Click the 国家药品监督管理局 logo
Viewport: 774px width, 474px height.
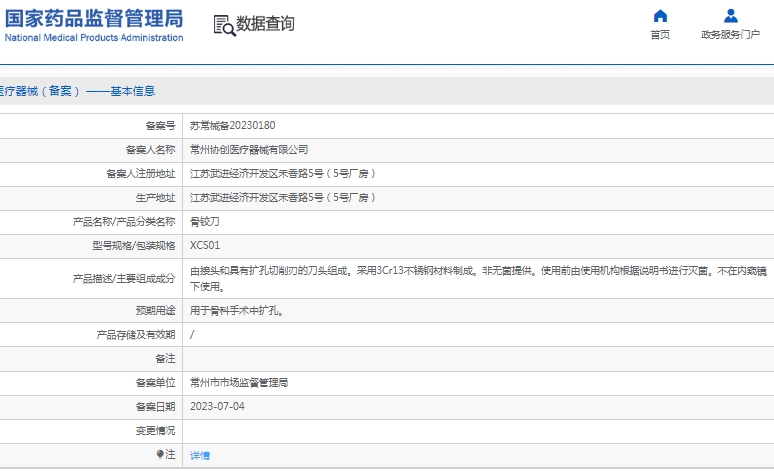tap(94, 19)
